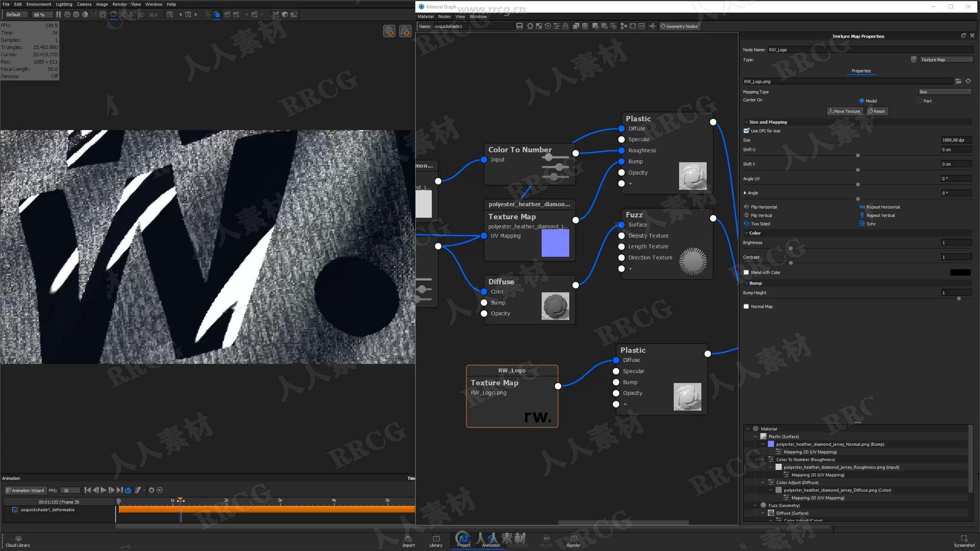
Task: Click the Library icon in bottom bar
Action: 436,540
